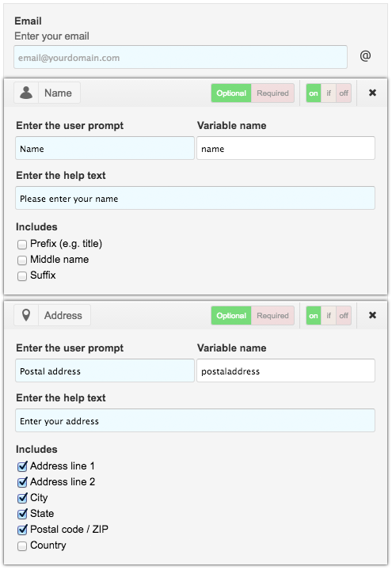Click the @ icon beside the email field
392x570 pixels.
365,56
